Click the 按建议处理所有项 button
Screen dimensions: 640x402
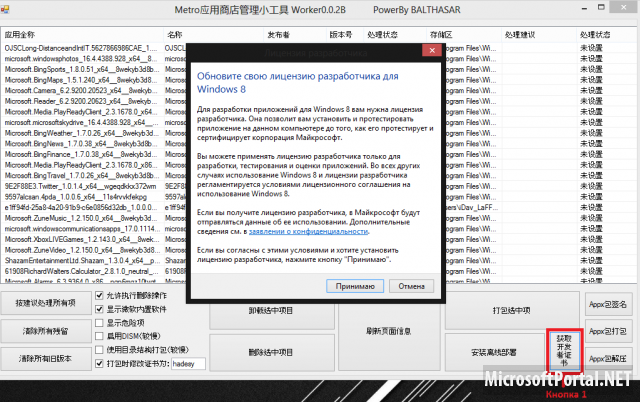(x=46, y=303)
